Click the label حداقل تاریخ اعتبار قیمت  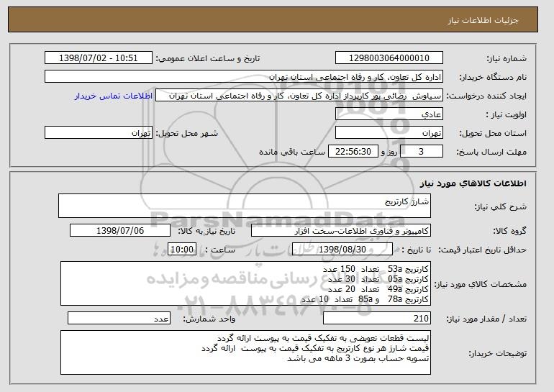coord(483,250)
